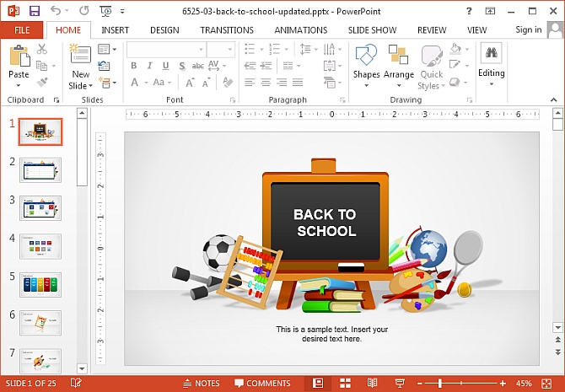Screen dimensions: 565x392
Task: Click the Reset slide icon
Action: pyautogui.click(x=104, y=66)
